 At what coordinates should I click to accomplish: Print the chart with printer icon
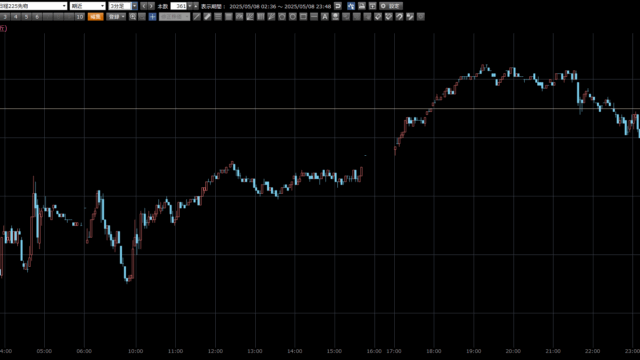[362, 6]
